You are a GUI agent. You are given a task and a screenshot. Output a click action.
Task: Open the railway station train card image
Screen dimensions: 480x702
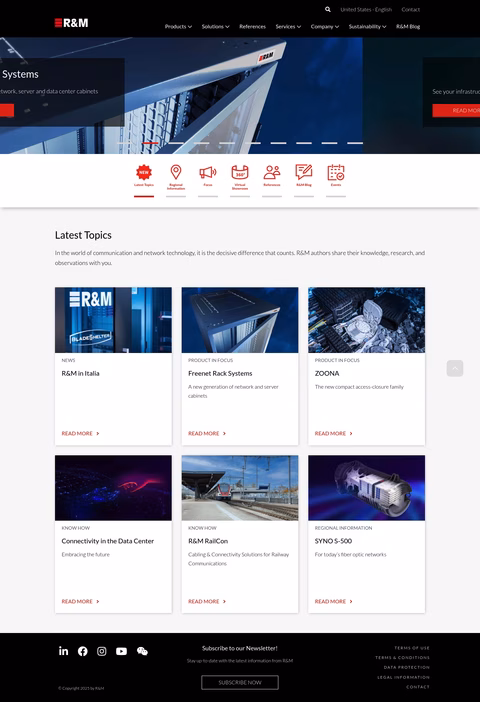(x=240, y=488)
